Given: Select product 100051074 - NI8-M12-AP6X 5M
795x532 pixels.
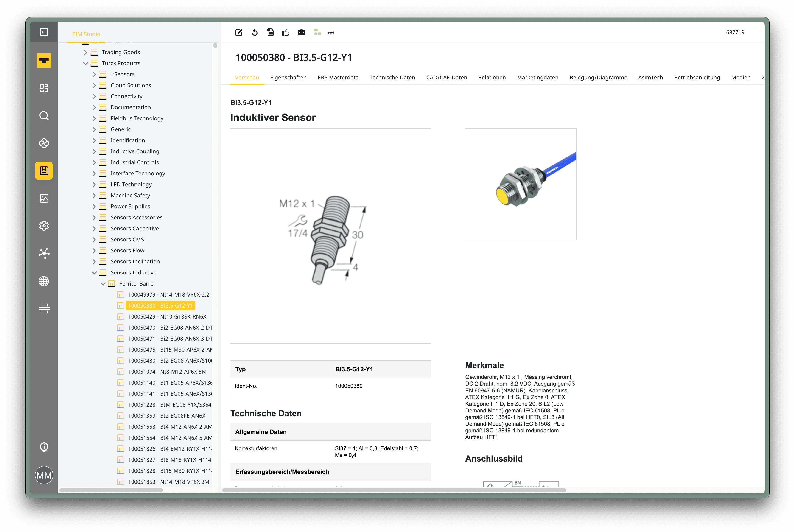Looking at the screenshot, I should point(167,372).
